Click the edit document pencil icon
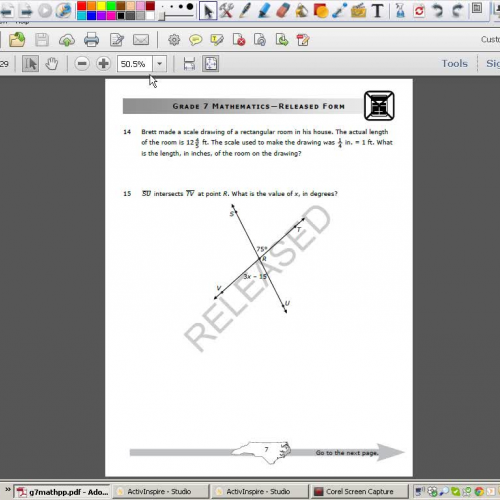This screenshot has width=500, height=500. click(x=117, y=40)
